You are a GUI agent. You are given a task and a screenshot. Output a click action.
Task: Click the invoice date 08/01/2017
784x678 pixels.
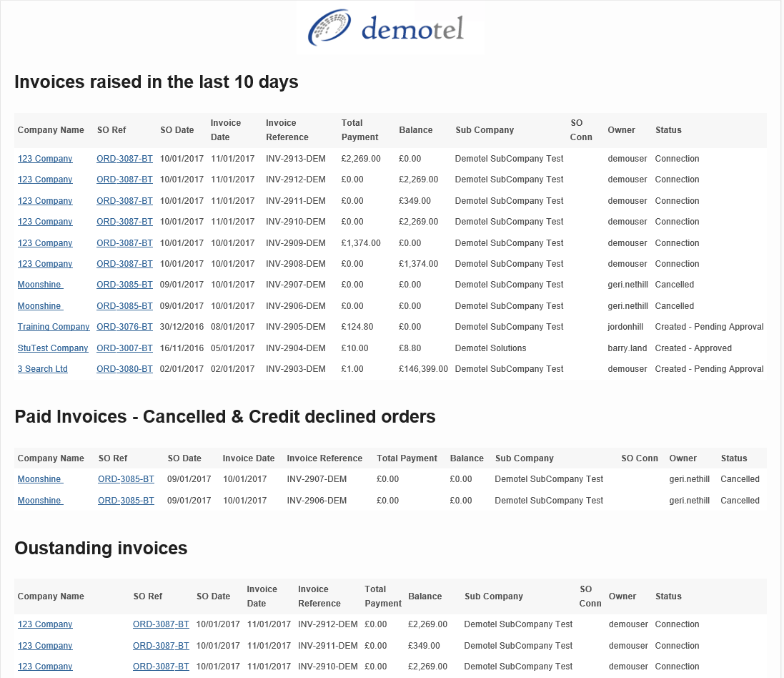click(232, 327)
